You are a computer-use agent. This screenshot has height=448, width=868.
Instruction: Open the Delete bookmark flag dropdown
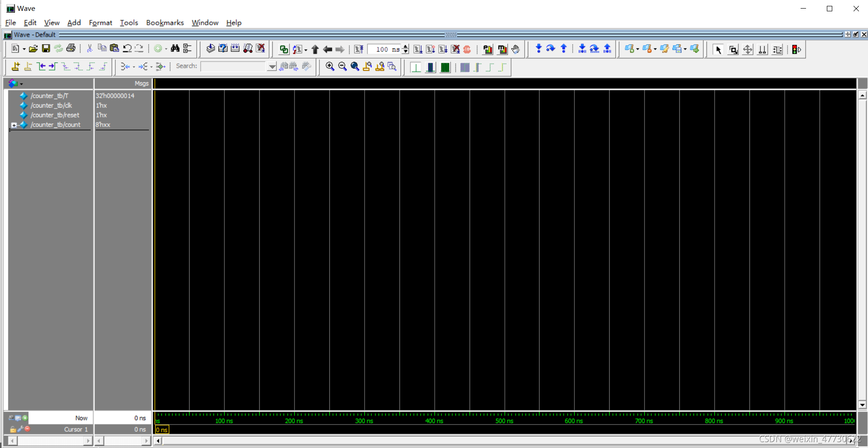[655, 49]
